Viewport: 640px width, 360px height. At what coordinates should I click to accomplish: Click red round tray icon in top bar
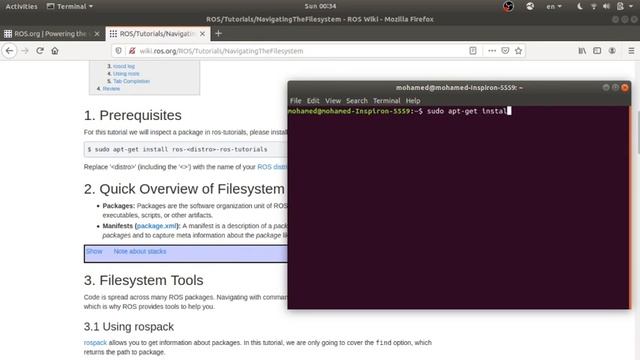[x=508, y=7]
